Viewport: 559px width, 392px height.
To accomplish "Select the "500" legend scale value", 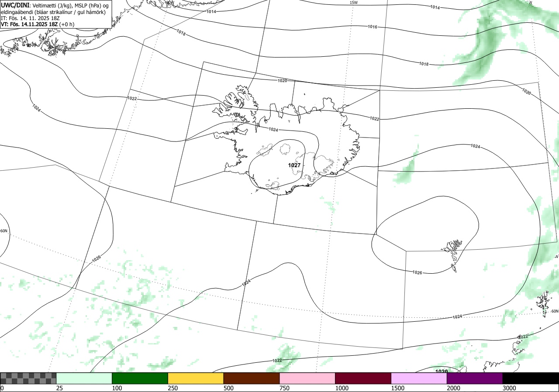I will 229,388.
